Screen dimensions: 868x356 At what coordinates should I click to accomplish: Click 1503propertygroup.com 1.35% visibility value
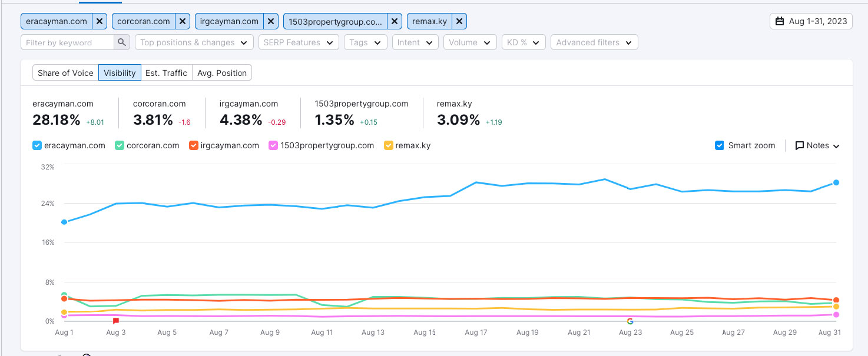click(334, 120)
